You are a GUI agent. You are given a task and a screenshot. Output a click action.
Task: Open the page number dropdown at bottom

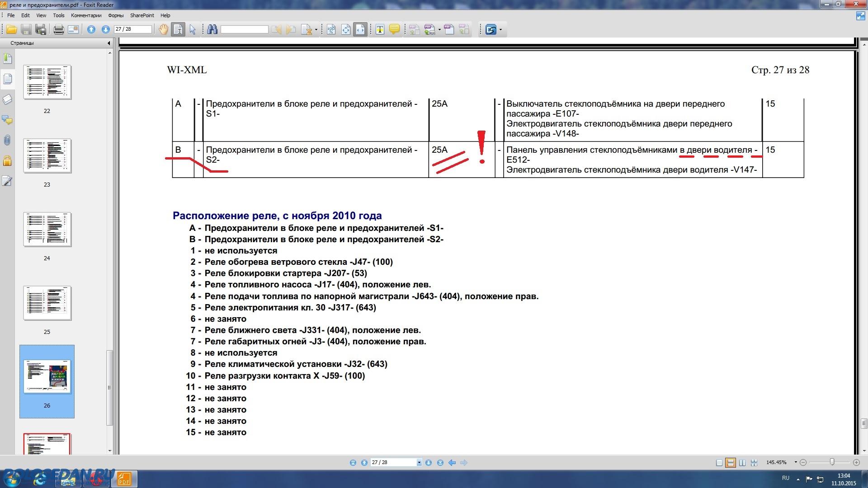tap(419, 463)
